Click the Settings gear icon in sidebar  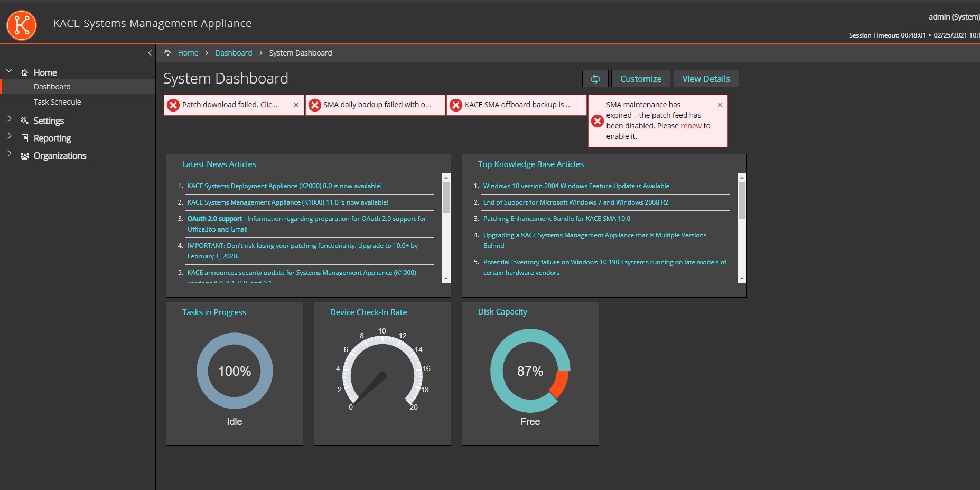(25, 121)
